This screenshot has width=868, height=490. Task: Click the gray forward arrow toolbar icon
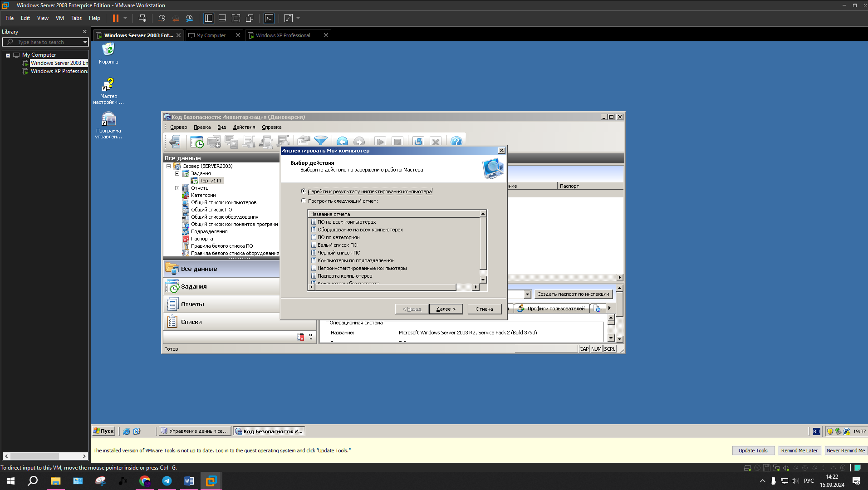tap(359, 142)
